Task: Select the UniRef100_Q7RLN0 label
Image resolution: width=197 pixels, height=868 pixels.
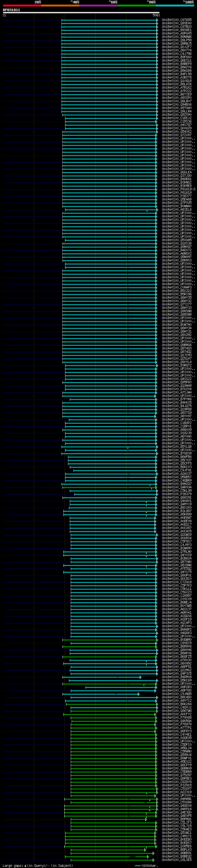Action: tap(176, 551)
